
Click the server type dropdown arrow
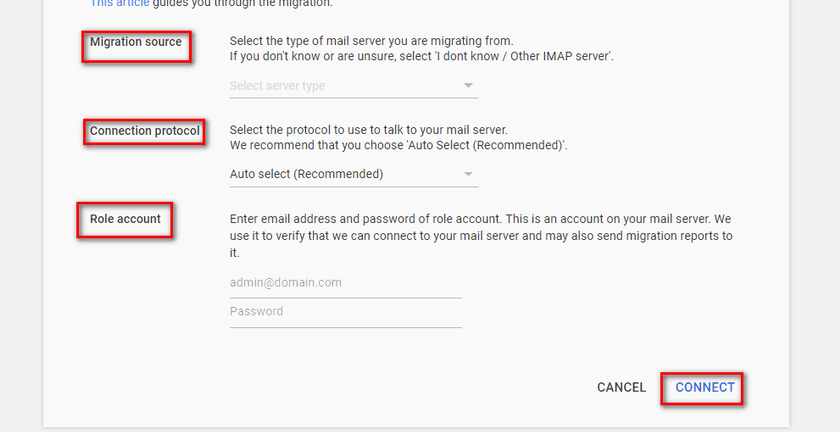[x=468, y=86]
